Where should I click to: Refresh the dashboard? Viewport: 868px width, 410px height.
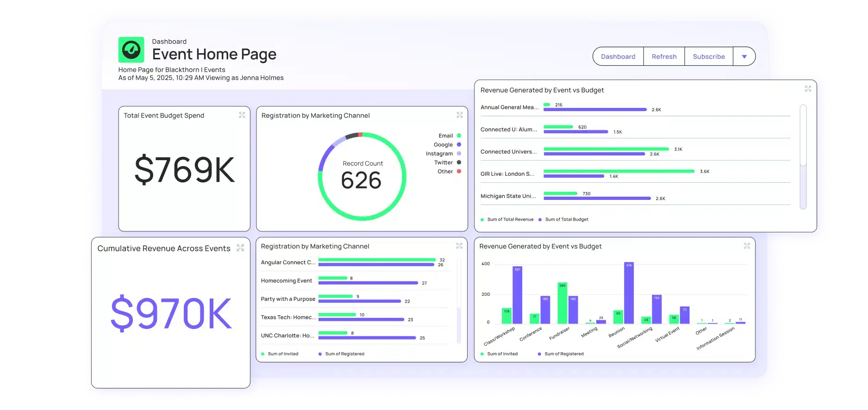point(664,56)
